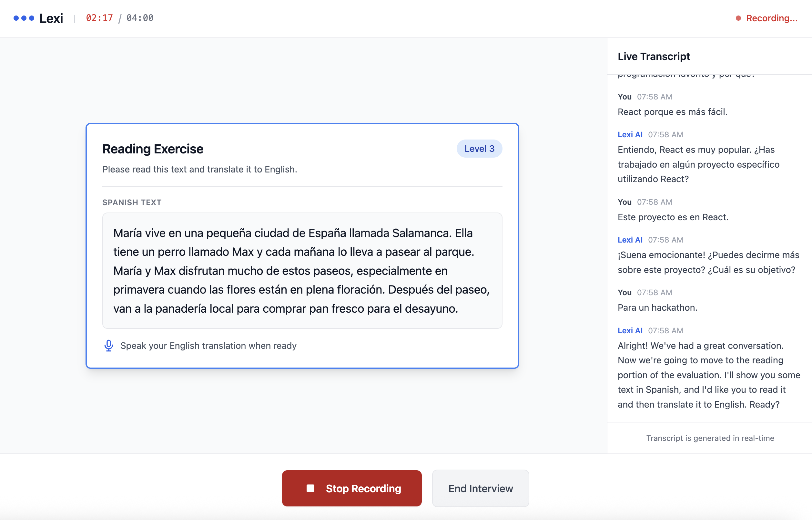
Task: Click the microphone icon under Spanish text
Action: pyautogui.click(x=109, y=346)
